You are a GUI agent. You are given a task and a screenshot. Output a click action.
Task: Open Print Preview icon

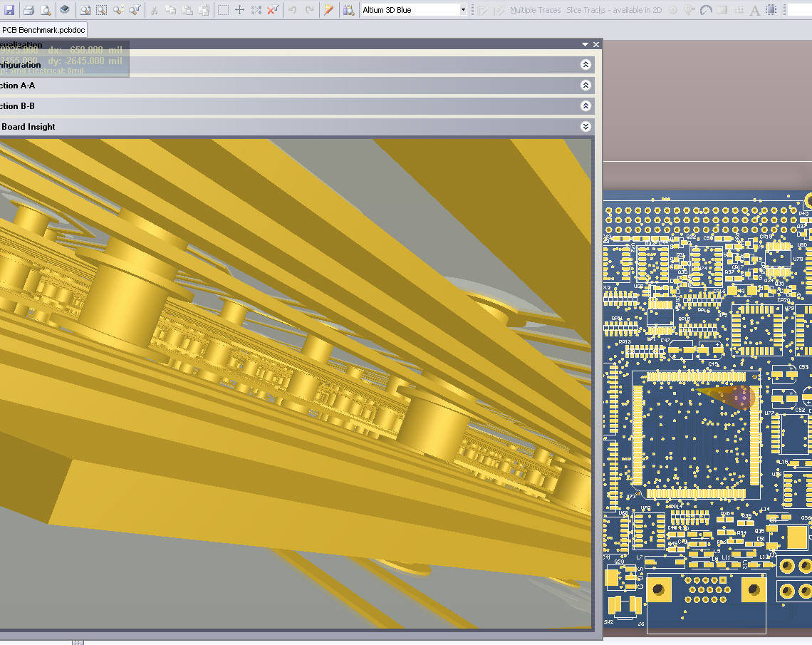pos(46,9)
